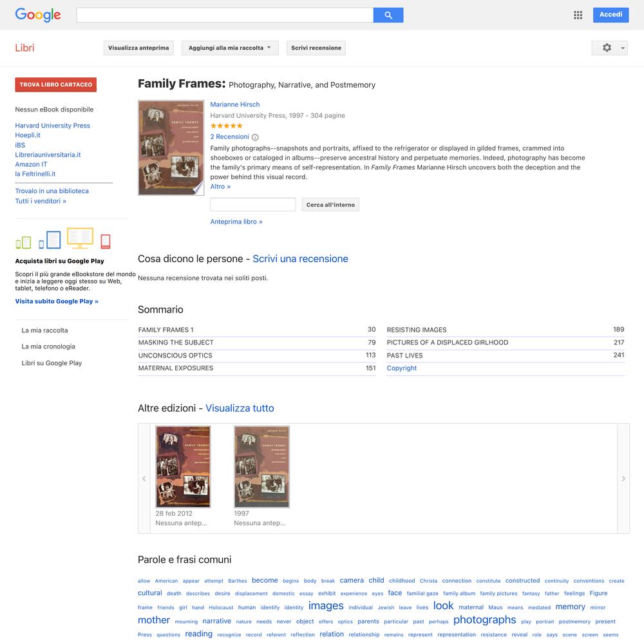Open La mia cronologia in sidebar
Image resolution: width=644 pixels, height=644 pixels.
pos(48,346)
